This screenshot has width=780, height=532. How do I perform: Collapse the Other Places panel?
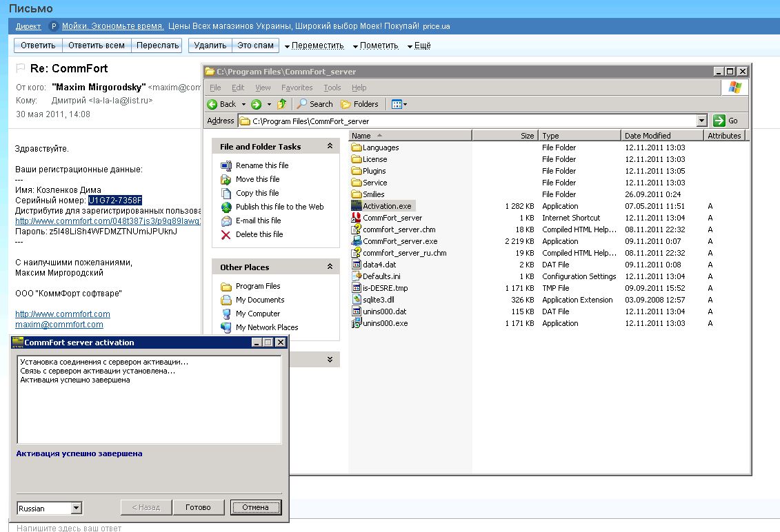[330, 267]
